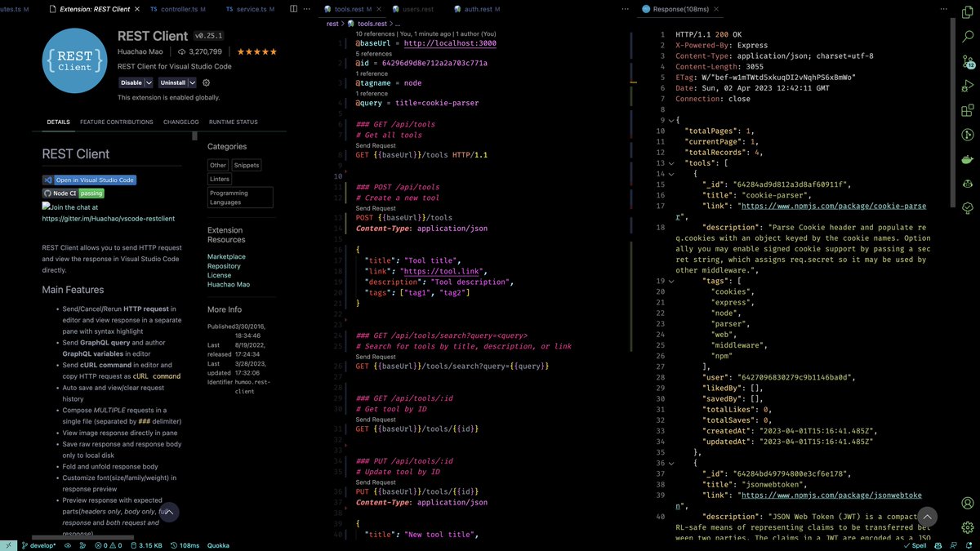Click the five-star rating of REST Client
This screenshot has height=551, width=980.
[257, 51]
